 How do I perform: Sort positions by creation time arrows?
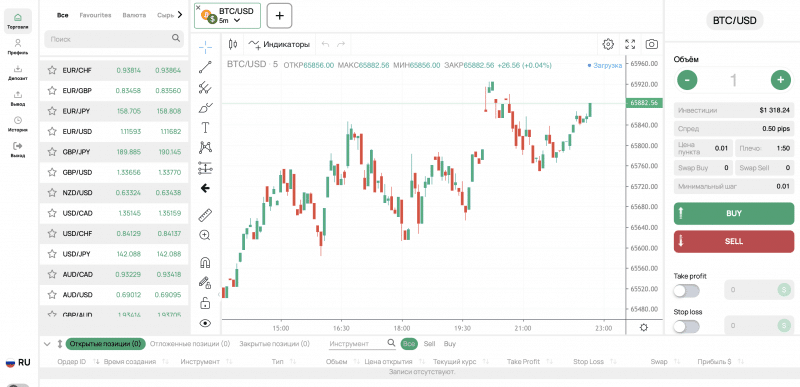[165, 362]
